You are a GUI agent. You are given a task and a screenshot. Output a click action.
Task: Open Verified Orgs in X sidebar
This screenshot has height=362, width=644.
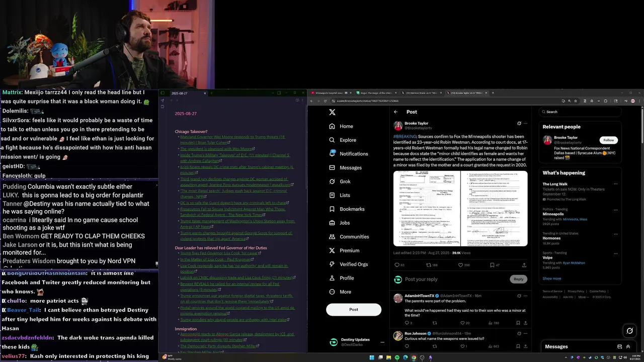pos(348,264)
